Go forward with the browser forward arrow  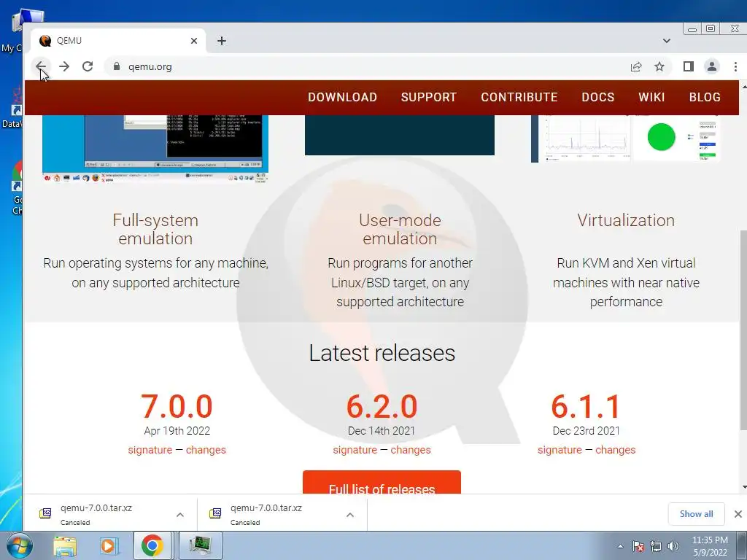coord(64,66)
